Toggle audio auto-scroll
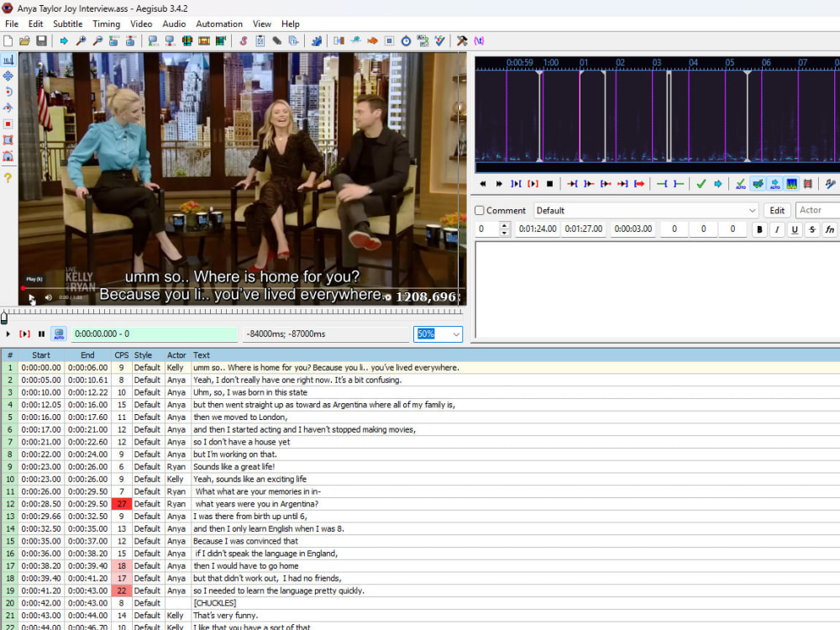 (774, 184)
